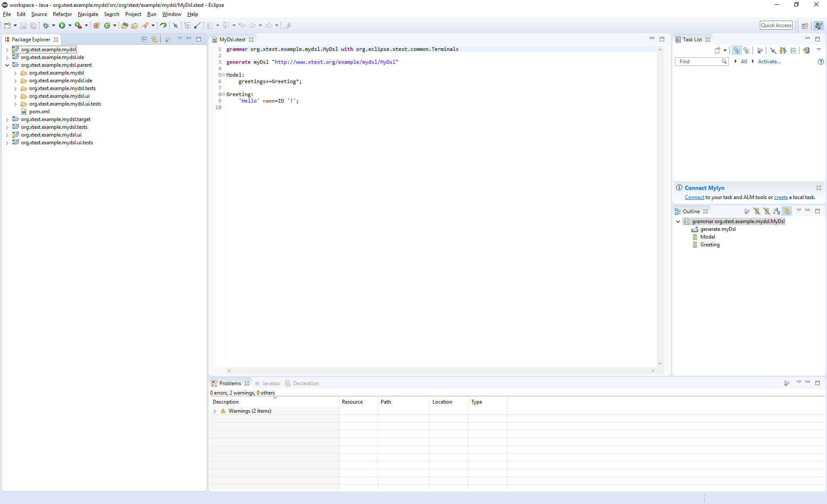Click editor horizontal scrollbar right arrow
Image resolution: width=827 pixels, height=504 pixels.
653,370
